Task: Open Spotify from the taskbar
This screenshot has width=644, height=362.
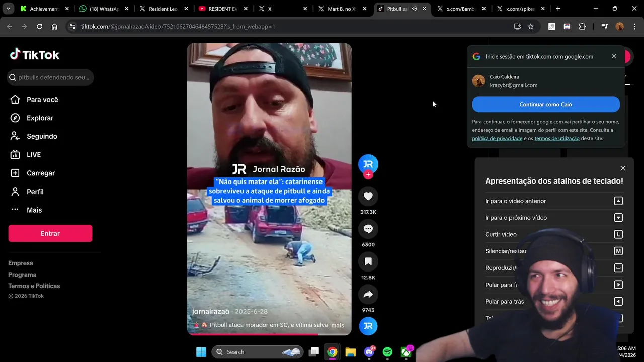Action: tap(387, 352)
